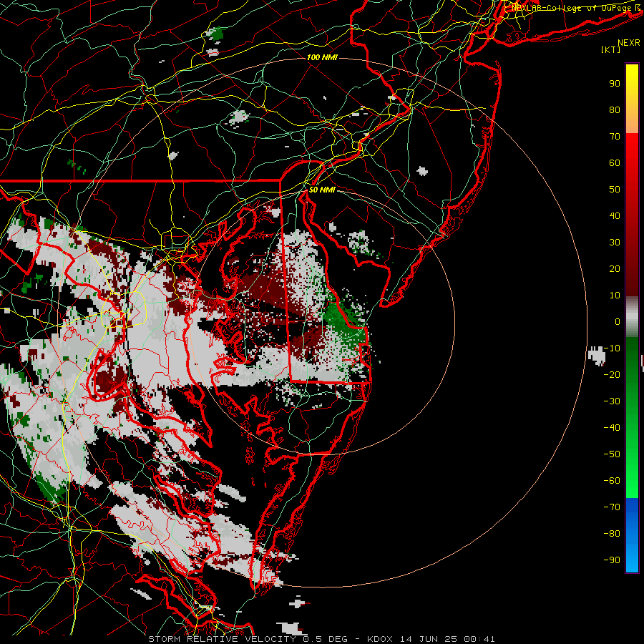Viewport: 644px width, 644px height.
Task: Click the -40 value on velocity scale
Action: click(x=612, y=428)
